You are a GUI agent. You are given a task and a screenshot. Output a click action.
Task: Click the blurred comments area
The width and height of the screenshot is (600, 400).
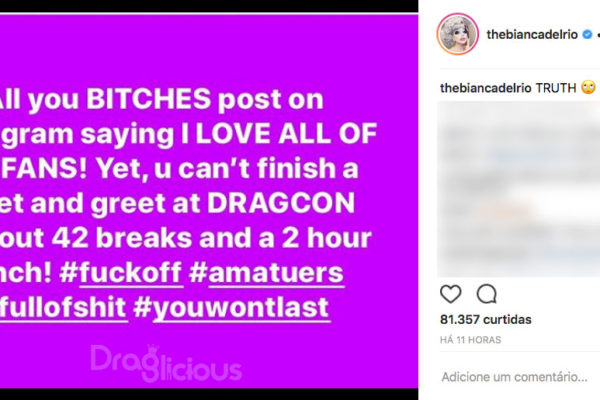(518, 189)
